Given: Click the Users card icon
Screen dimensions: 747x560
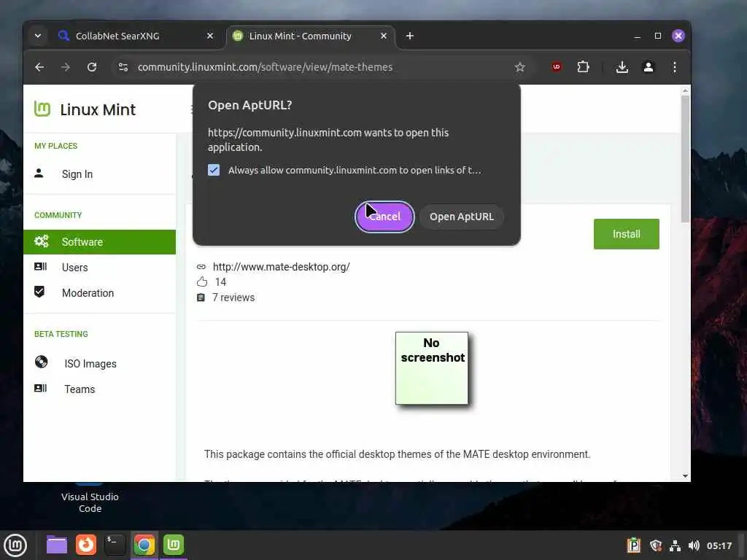Looking at the screenshot, I should pyautogui.click(x=41, y=267).
